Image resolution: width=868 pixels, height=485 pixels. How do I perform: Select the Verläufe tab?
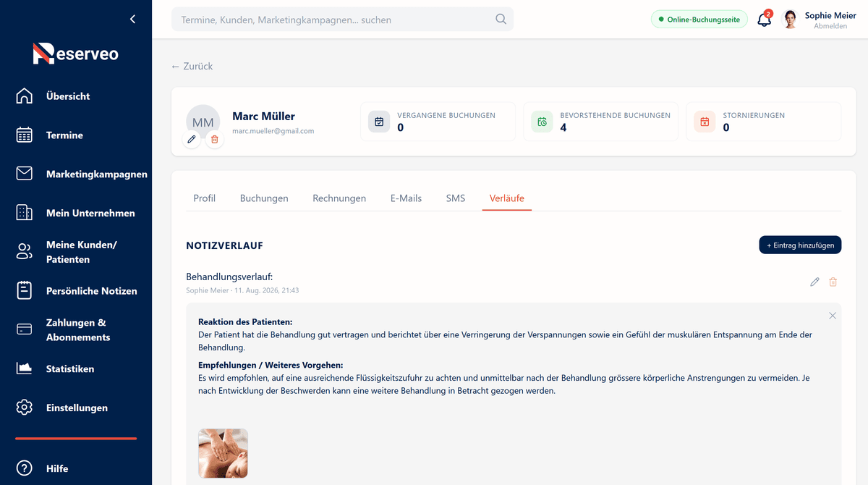point(507,198)
